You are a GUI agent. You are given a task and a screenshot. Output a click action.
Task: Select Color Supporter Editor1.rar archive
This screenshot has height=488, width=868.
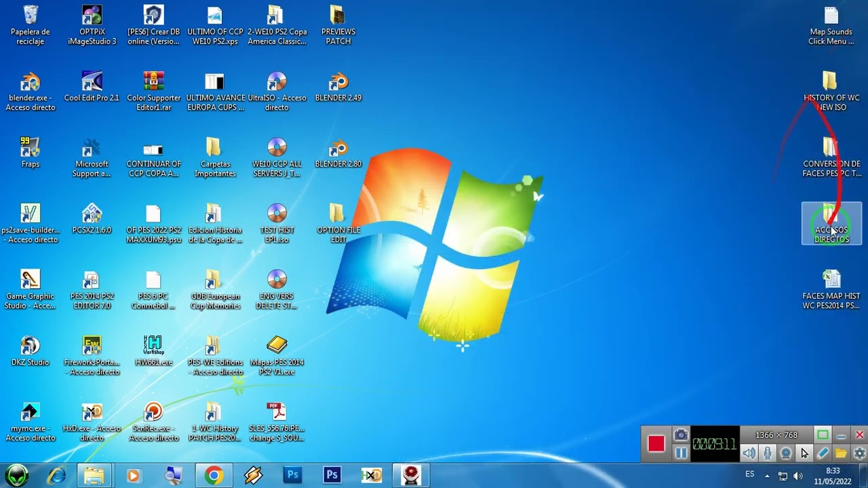(x=154, y=91)
